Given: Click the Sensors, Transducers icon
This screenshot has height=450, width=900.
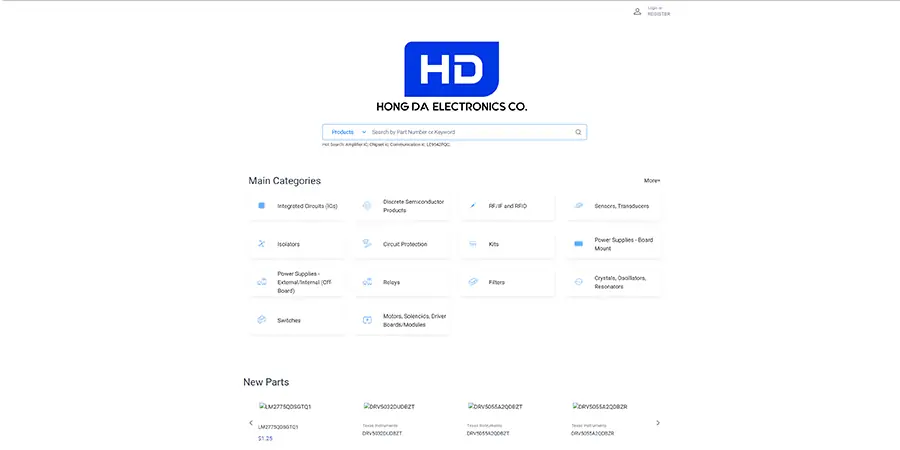Looking at the screenshot, I should (x=578, y=206).
